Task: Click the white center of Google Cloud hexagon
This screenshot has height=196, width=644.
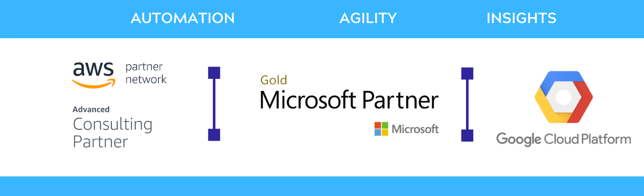Action: pyautogui.click(x=563, y=97)
